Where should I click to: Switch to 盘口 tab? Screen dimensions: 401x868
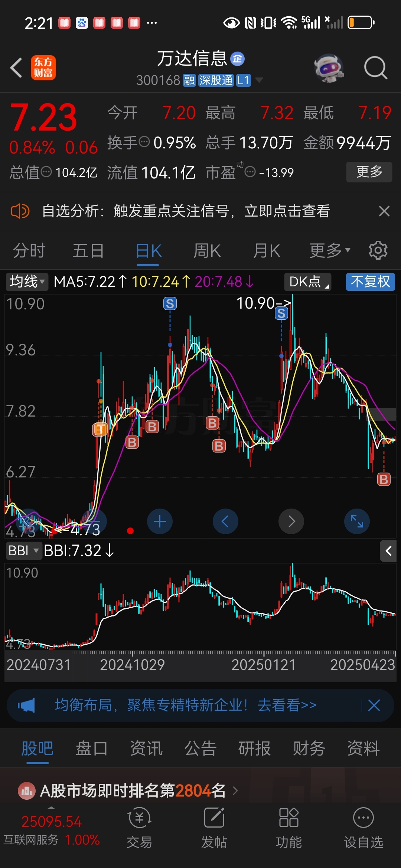[x=92, y=748]
